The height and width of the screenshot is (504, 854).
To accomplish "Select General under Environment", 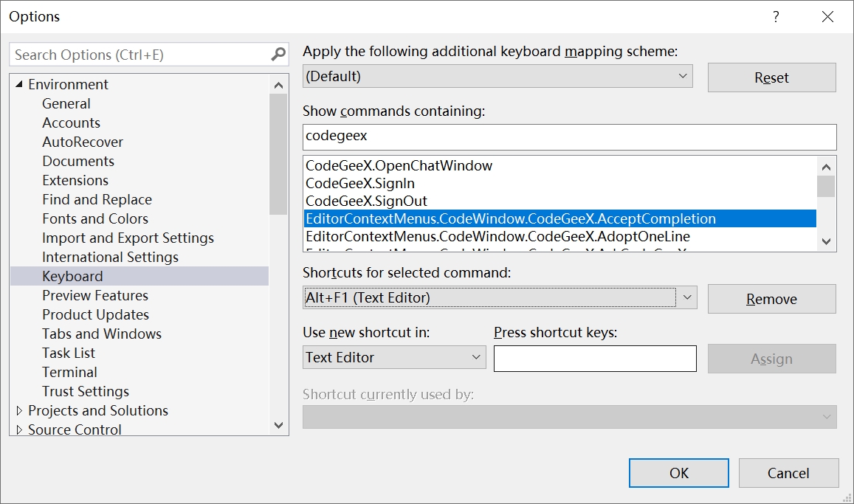I will 66,103.
